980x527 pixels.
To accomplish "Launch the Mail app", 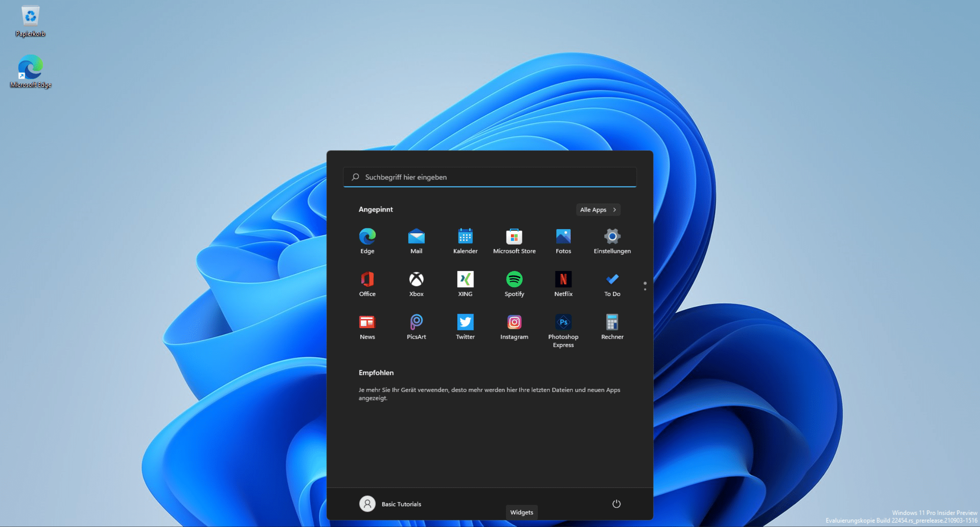I will tap(416, 237).
